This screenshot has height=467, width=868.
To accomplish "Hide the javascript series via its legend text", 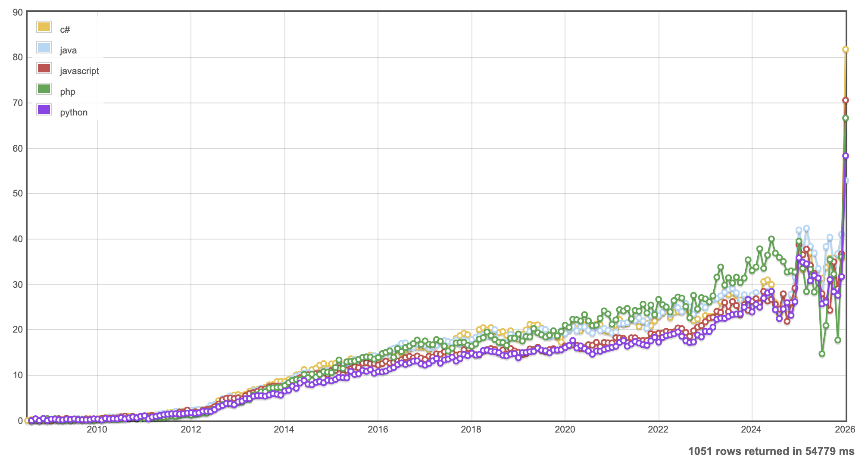I will pyautogui.click(x=79, y=71).
